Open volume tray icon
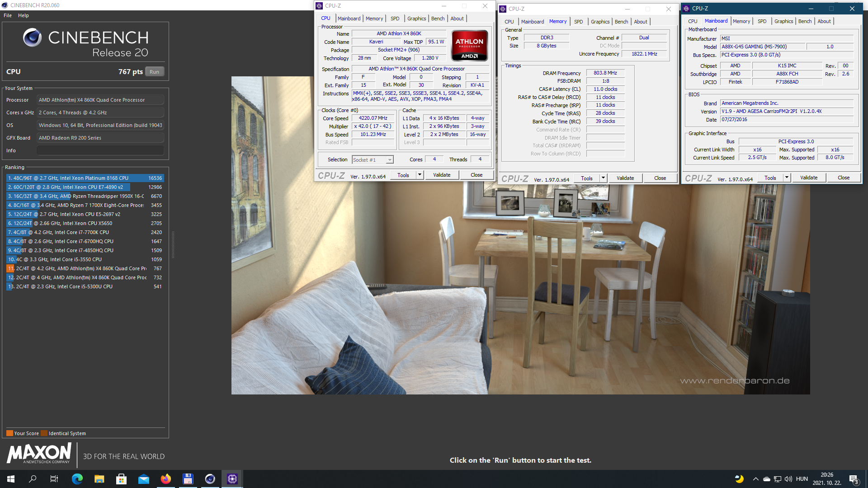Viewport: 868px width, 488px height. pyautogui.click(x=788, y=479)
